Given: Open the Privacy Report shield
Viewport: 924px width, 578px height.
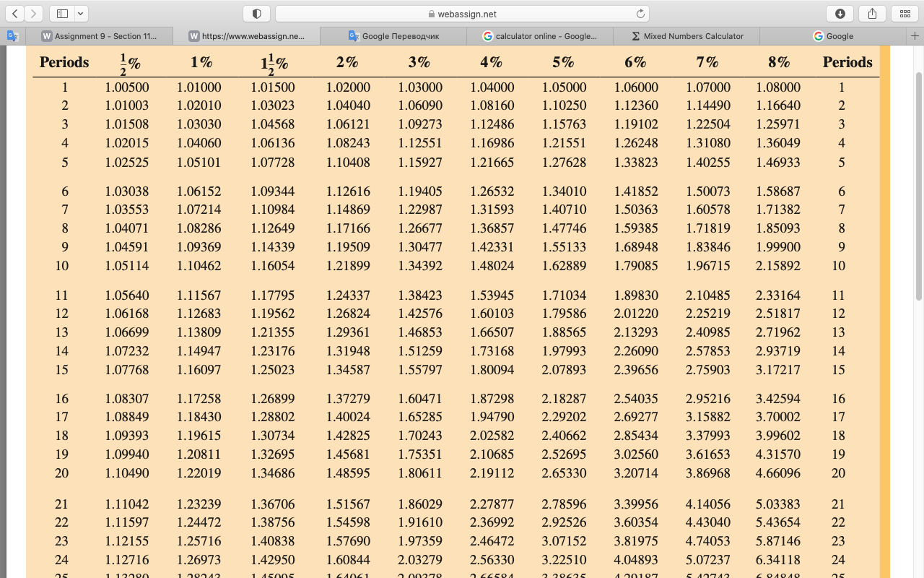Looking at the screenshot, I should pos(256,13).
